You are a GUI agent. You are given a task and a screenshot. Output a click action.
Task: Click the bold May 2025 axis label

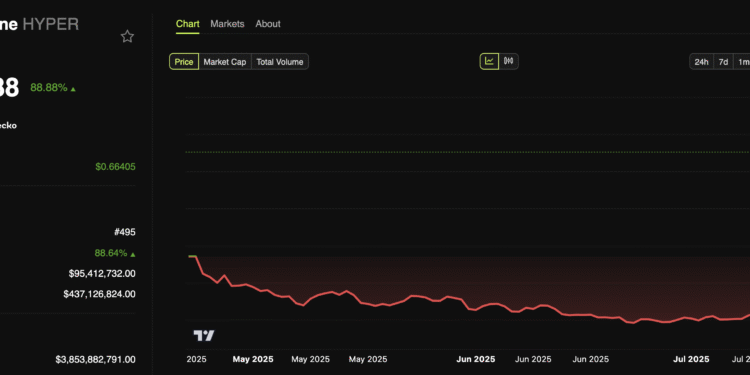coord(253,359)
